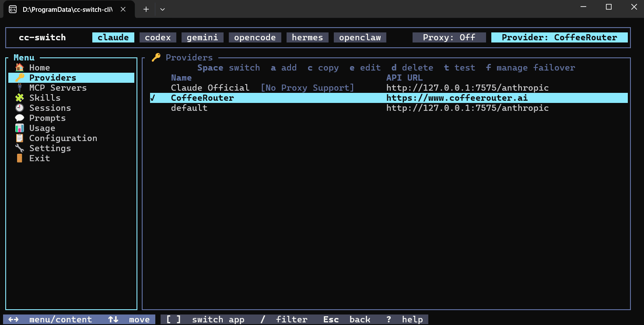644x325 pixels.
Task: Click the [No Proxy Support] label
Action: (x=307, y=88)
